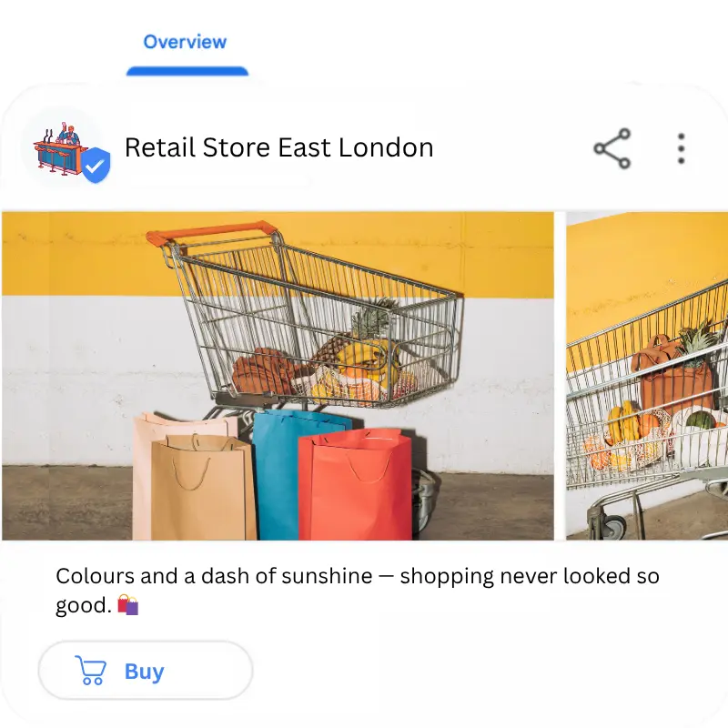Image resolution: width=728 pixels, height=728 pixels.
Task: Open the store's bar illustration profile avatar
Action: pyautogui.click(x=62, y=148)
